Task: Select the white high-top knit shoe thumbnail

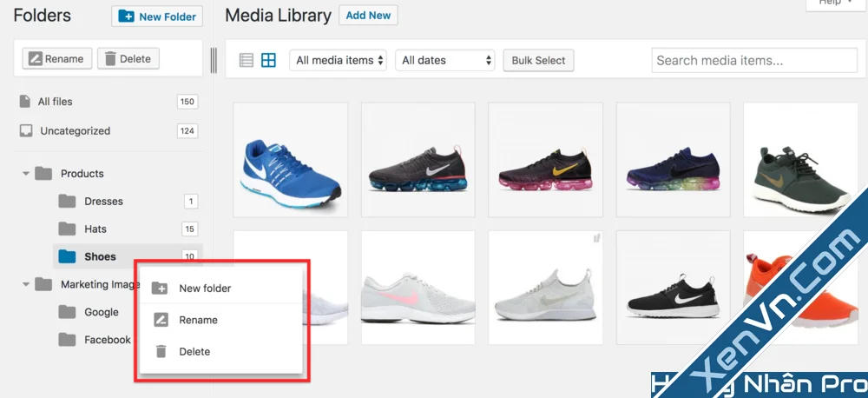Action: click(545, 288)
